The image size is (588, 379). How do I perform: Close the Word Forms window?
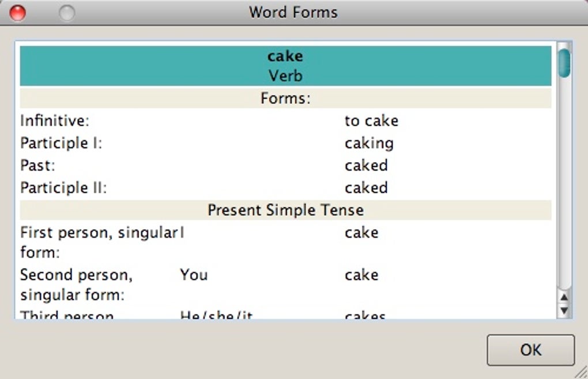tap(18, 13)
